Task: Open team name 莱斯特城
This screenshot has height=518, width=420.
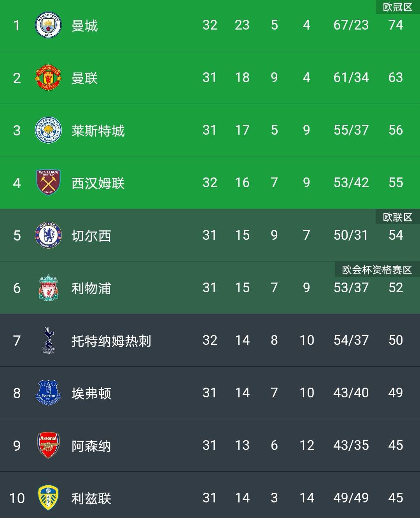Action: (98, 131)
